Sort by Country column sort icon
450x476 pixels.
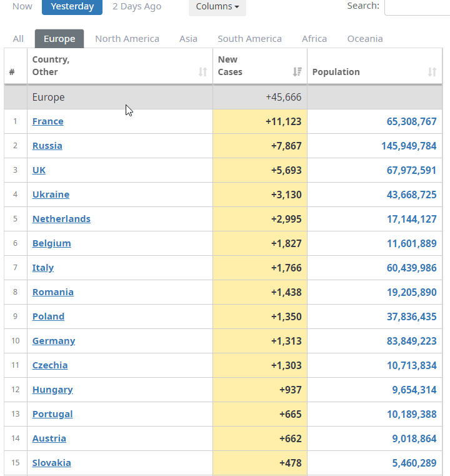point(202,72)
